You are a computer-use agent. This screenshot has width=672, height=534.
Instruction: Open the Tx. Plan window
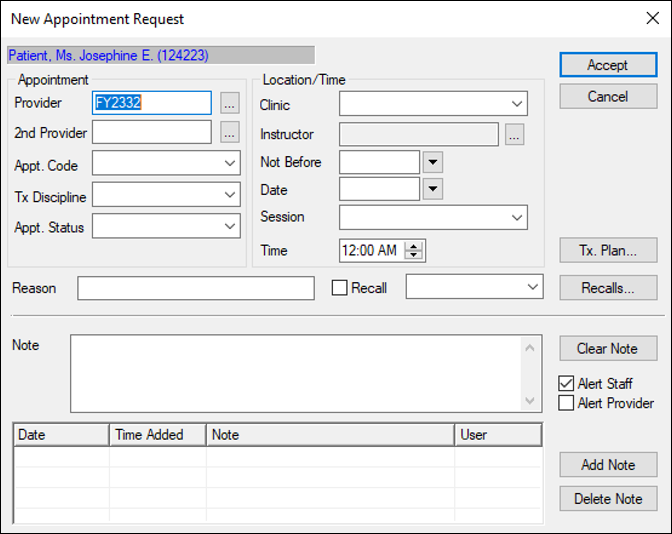[x=607, y=250]
